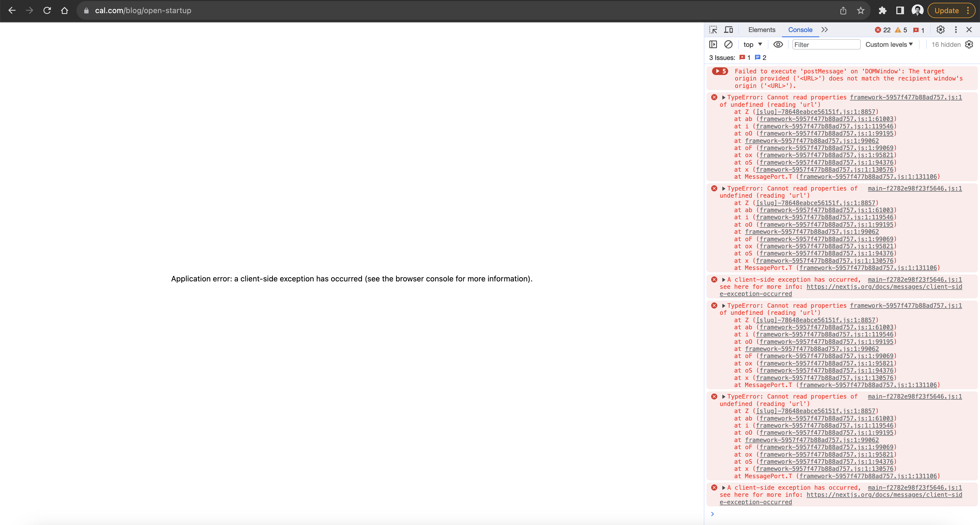Open the Custom levels dropdown
Image resolution: width=980 pixels, height=525 pixels.
click(x=889, y=44)
